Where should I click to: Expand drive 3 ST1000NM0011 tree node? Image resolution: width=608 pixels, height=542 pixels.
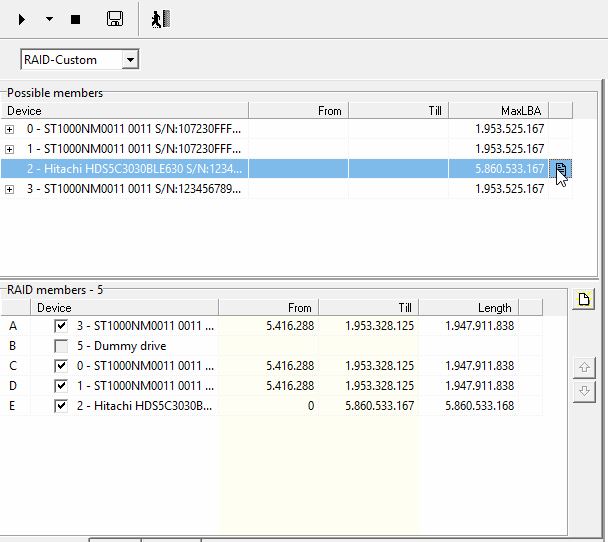(x=10, y=189)
